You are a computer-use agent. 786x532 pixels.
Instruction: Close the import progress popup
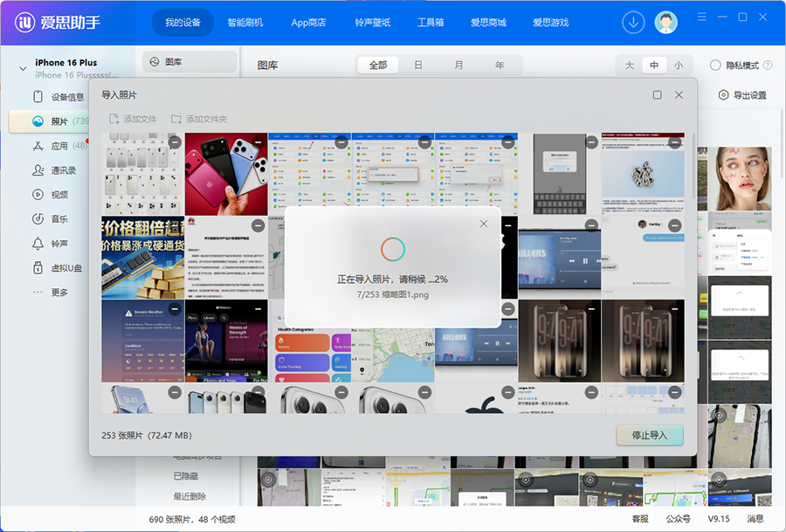click(x=484, y=224)
